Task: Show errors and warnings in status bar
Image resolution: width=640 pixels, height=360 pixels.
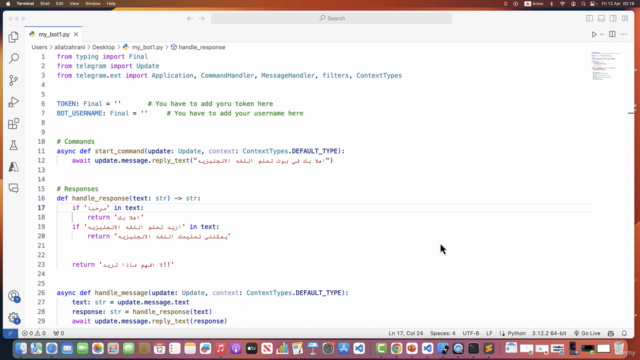Action: click(x=34, y=333)
